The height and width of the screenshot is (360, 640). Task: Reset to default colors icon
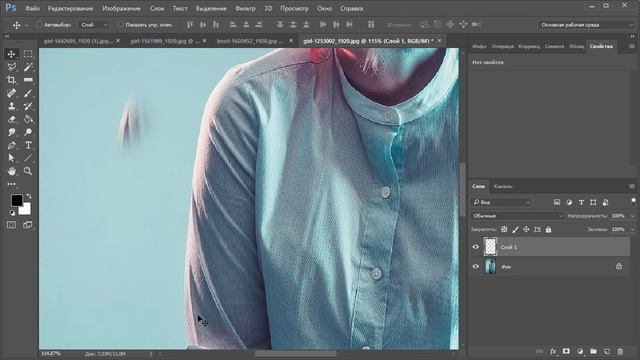click(x=12, y=213)
